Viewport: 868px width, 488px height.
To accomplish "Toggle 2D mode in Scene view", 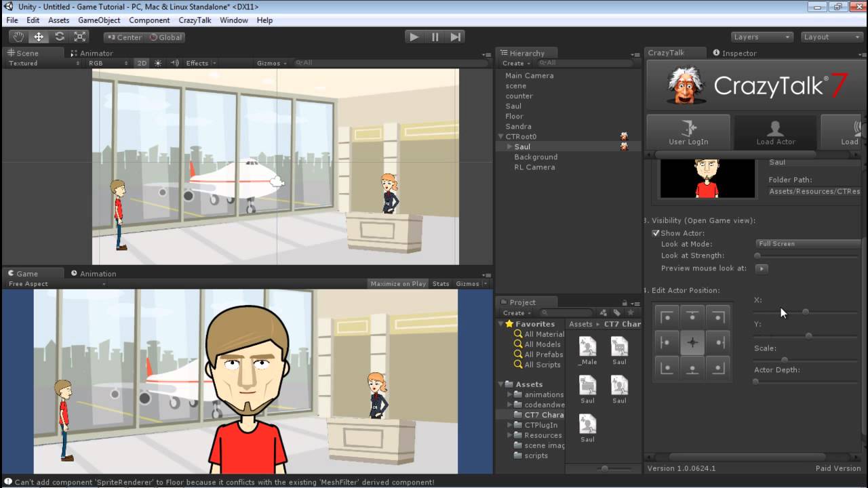I will 141,63.
